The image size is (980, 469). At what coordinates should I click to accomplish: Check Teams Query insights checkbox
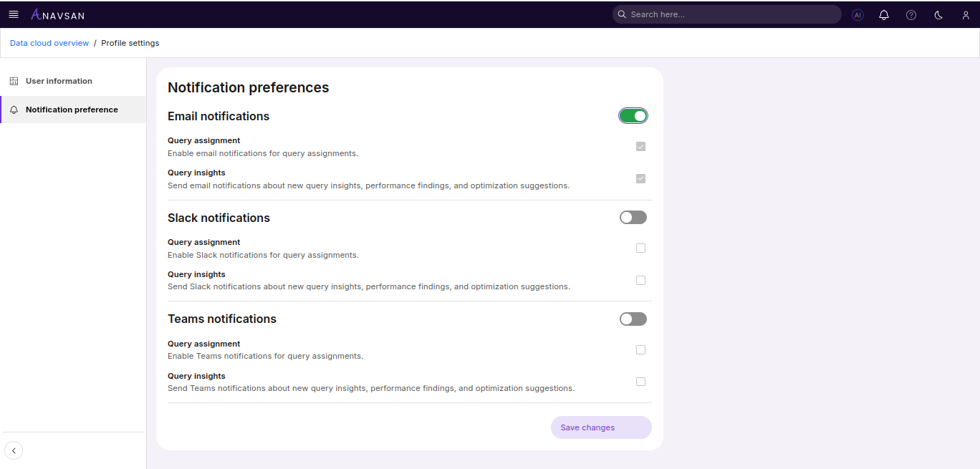640,381
